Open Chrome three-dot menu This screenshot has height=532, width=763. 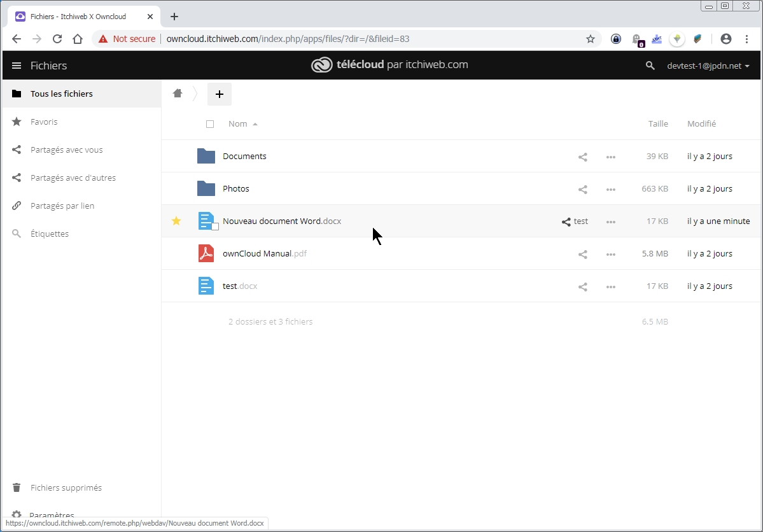pos(746,39)
